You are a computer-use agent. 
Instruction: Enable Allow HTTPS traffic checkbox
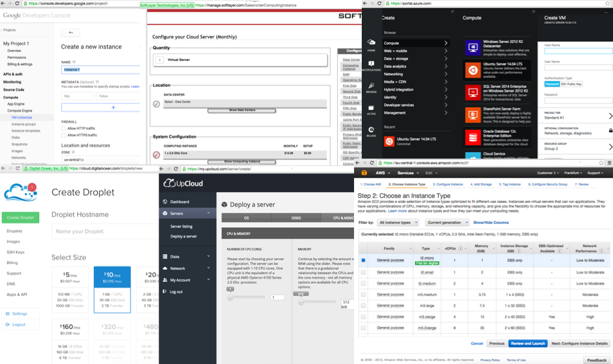[x=64, y=135]
